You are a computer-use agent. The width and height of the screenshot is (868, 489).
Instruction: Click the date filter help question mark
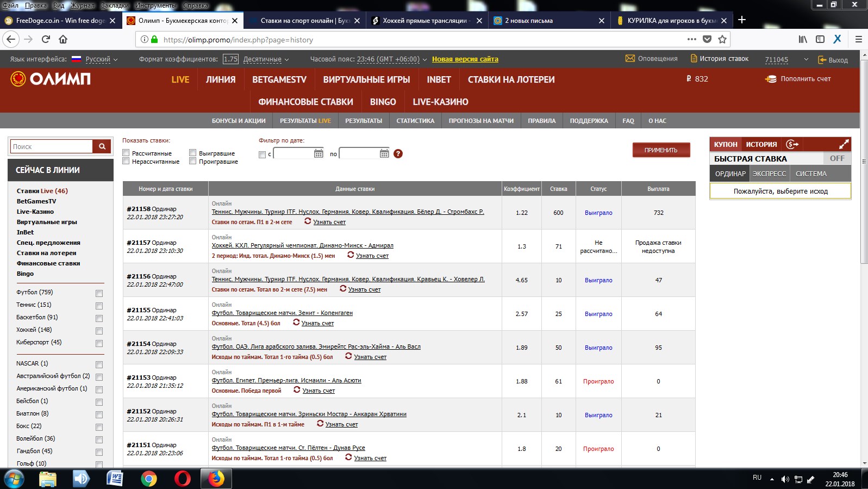(x=398, y=153)
